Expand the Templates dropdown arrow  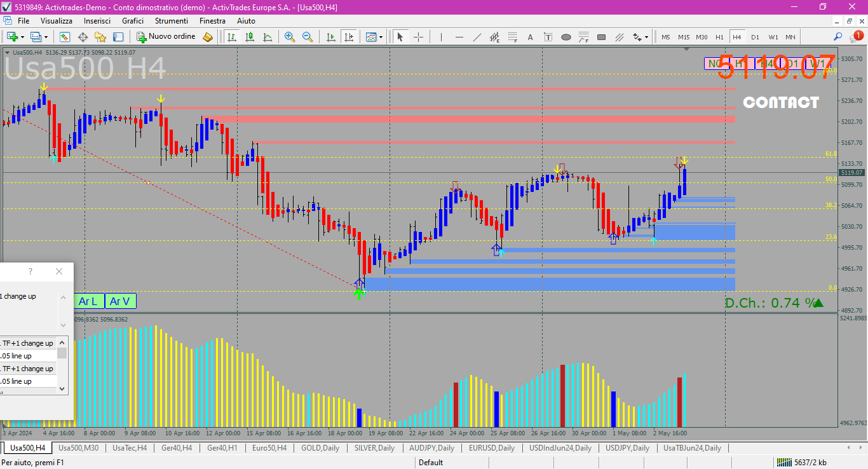(x=381, y=37)
